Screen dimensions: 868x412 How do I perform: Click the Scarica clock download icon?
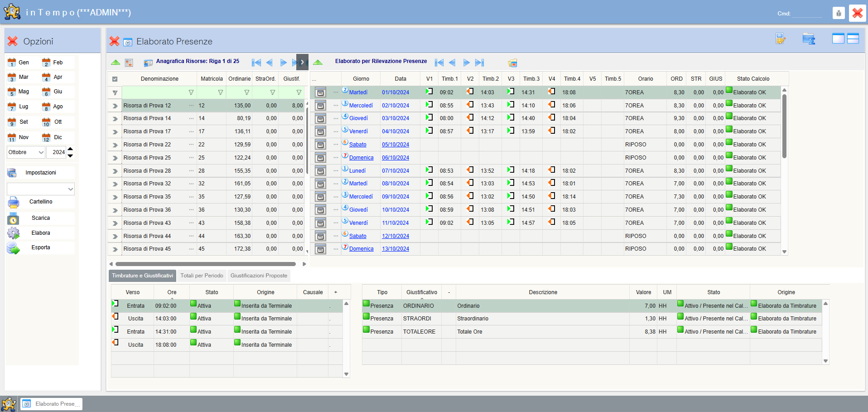[x=13, y=218]
